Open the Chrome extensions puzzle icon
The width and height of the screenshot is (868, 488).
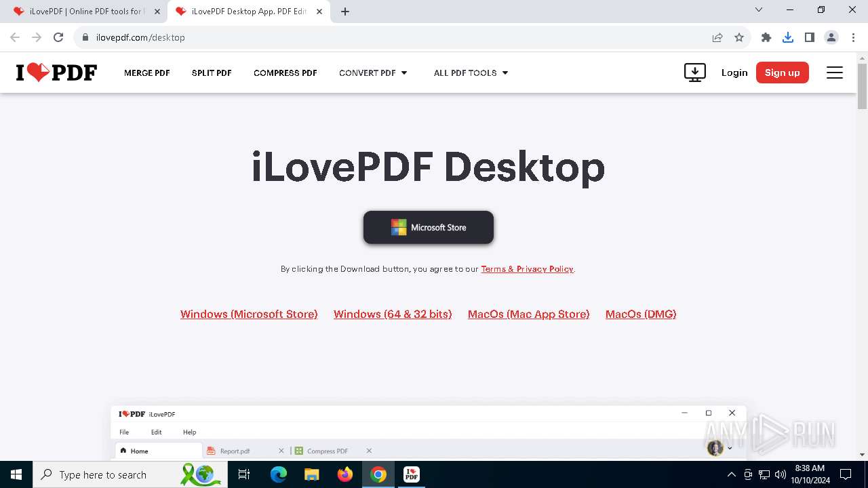(x=766, y=37)
